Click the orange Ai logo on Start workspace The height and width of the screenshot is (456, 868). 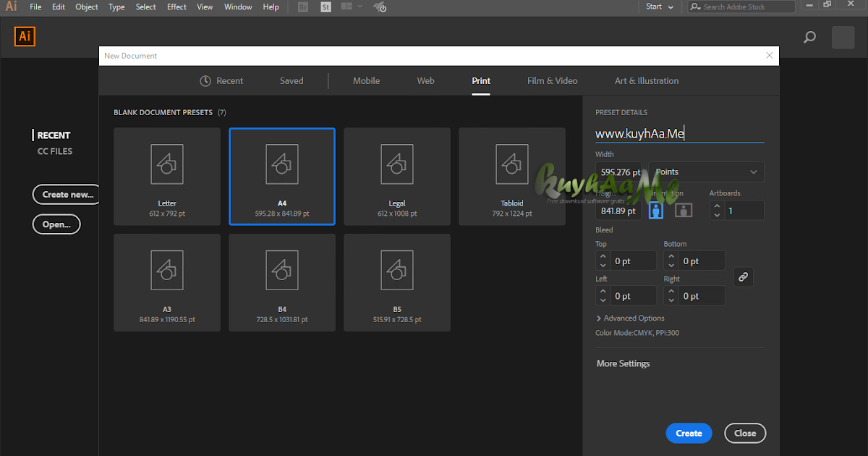(x=25, y=37)
